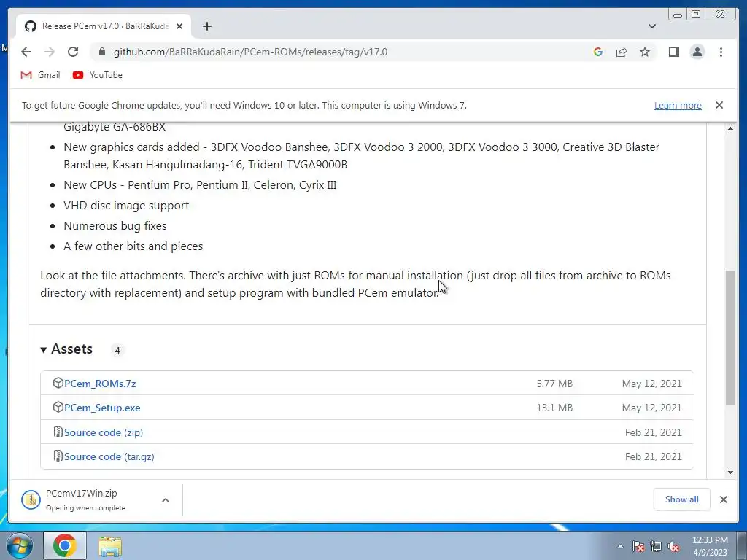Click the PCemV17Win.zip download item
Viewport: 747px width, 560px height.
click(86, 499)
